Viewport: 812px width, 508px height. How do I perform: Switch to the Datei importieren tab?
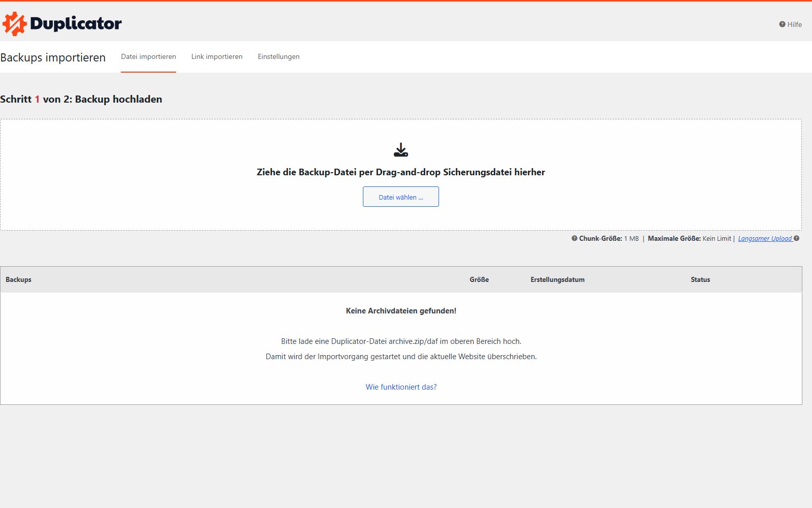click(148, 57)
